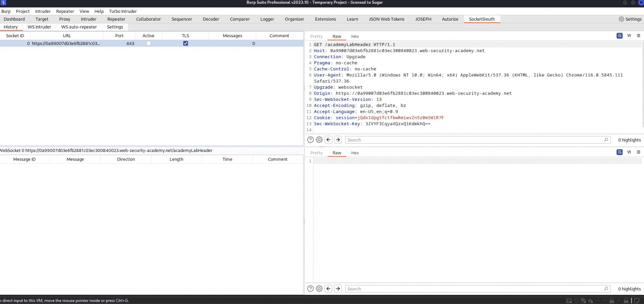Switch to the Repeater main tab

point(116,19)
